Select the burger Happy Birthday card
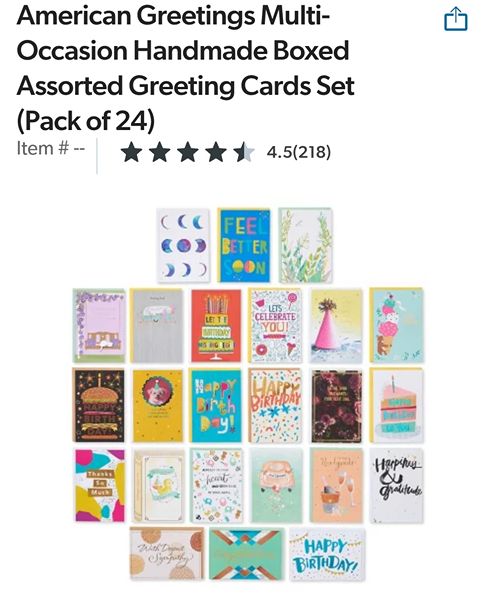The height and width of the screenshot is (600, 501). coord(98,405)
